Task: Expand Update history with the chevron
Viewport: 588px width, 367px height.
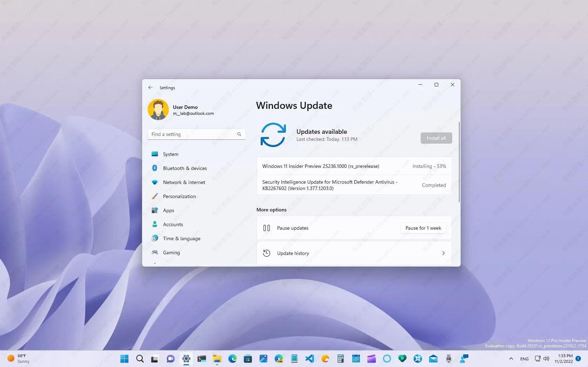Action: (x=443, y=253)
